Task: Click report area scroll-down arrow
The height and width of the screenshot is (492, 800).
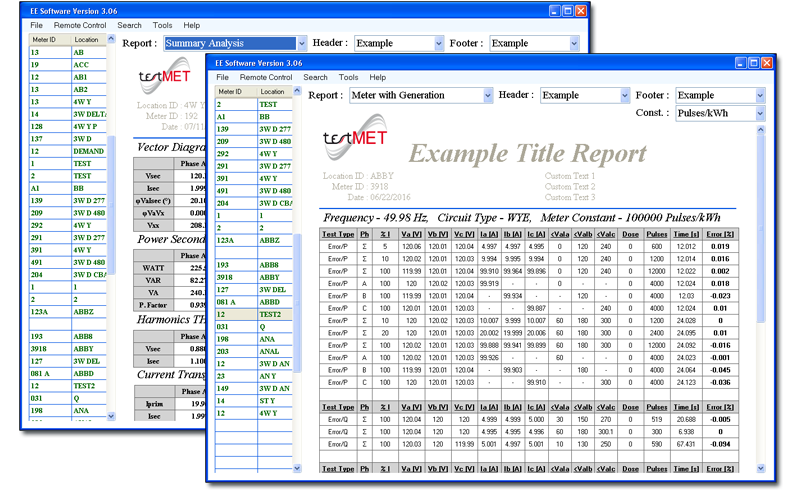Action: tap(761, 468)
